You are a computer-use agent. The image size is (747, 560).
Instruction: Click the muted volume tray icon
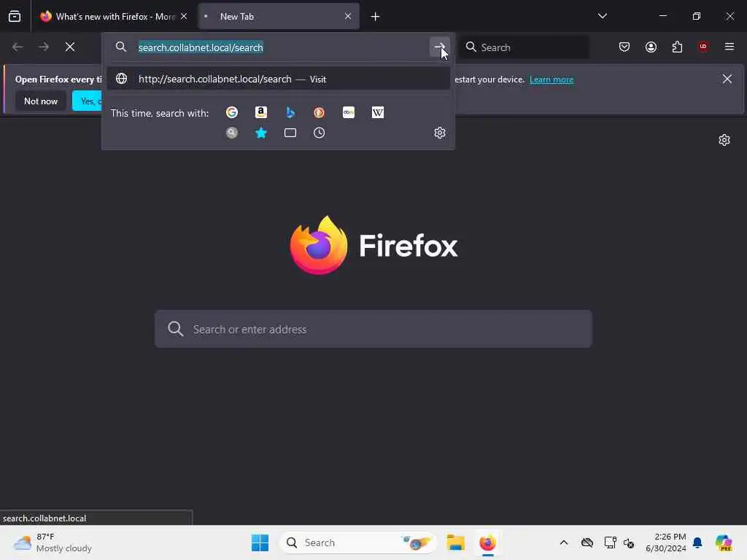pyautogui.click(x=629, y=543)
